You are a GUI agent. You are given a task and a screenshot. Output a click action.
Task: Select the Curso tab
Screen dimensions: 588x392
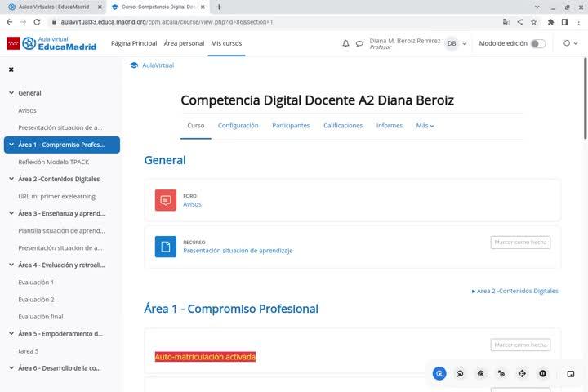click(196, 125)
